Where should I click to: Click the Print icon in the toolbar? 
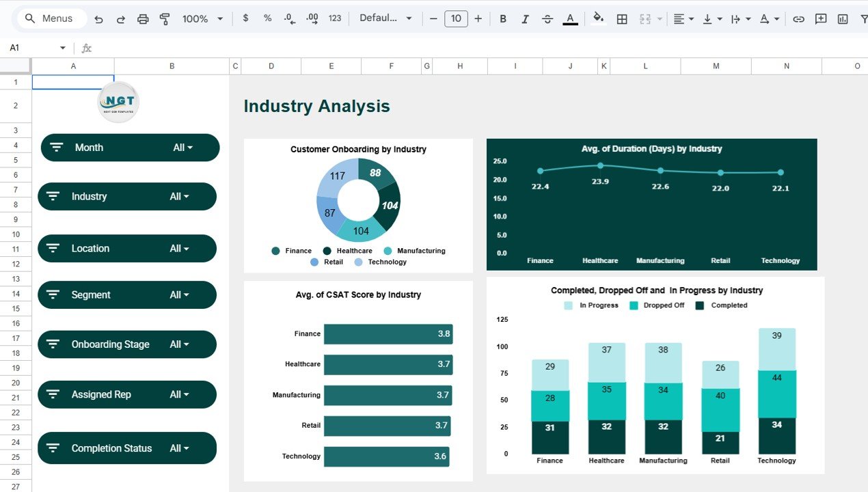click(143, 18)
